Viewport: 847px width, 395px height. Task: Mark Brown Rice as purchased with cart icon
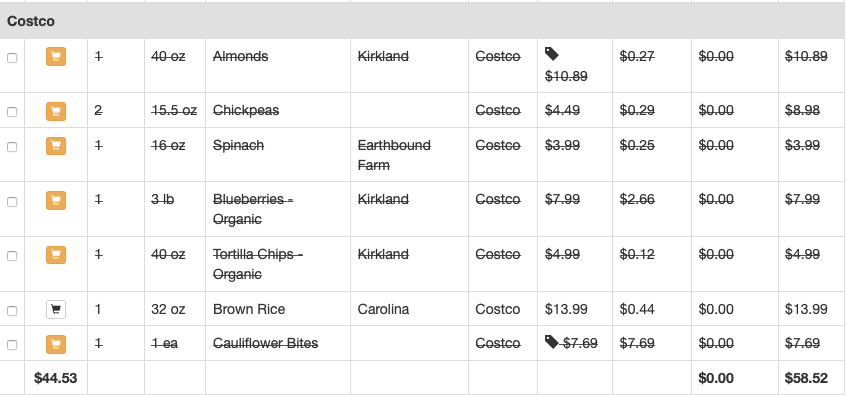56,310
